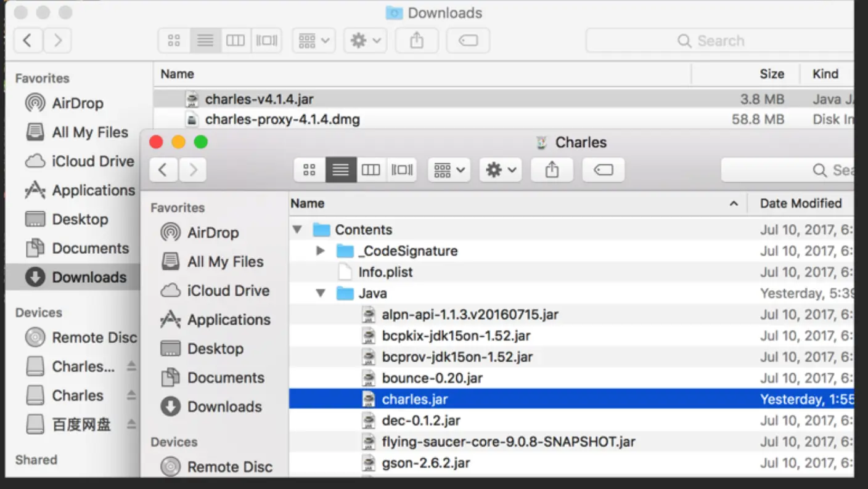Screen dimensions: 868x489
Task: Click Edit Tags button in Downloads window
Action: 468,41
